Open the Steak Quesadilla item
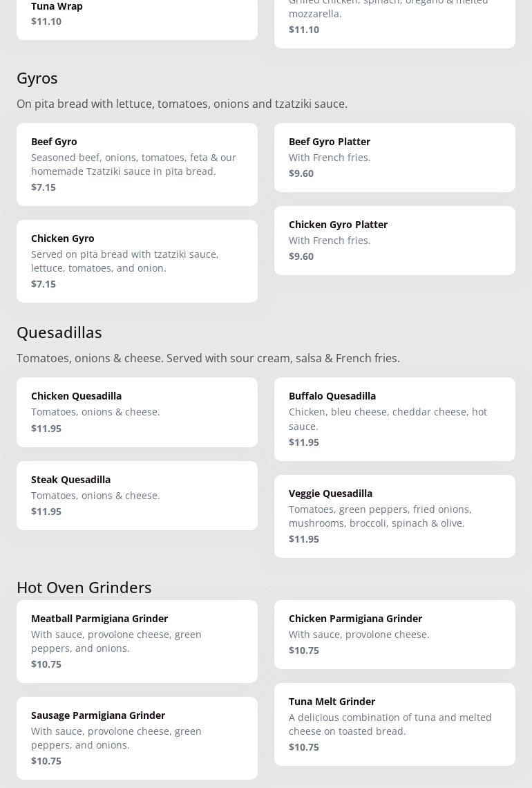Image resolution: width=532 pixels, height=788 pixels. click(137, 495)
